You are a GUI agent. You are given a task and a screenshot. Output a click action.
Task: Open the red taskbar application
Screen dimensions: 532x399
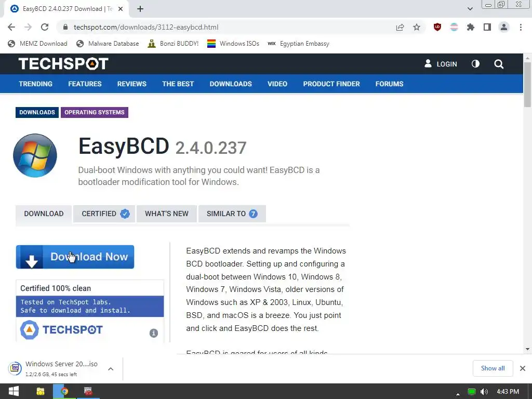click(x=88, y=392)
